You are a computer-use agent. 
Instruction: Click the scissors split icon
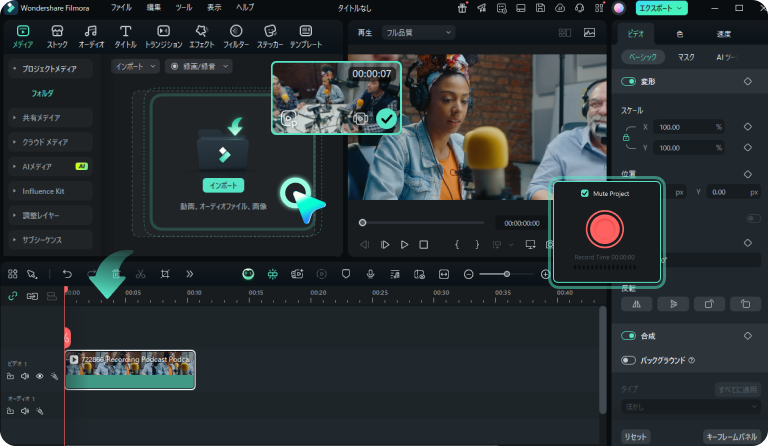point(141,274)
